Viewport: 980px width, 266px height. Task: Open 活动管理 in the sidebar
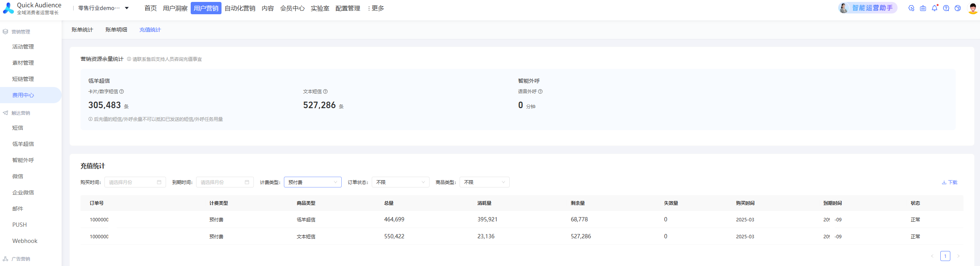pyautogui.click(x=23, y=47)
